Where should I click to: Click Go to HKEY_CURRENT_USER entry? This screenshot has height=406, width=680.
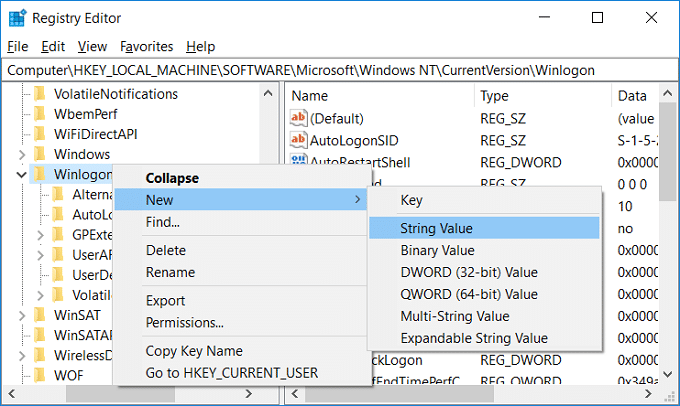tap(231, 372)
